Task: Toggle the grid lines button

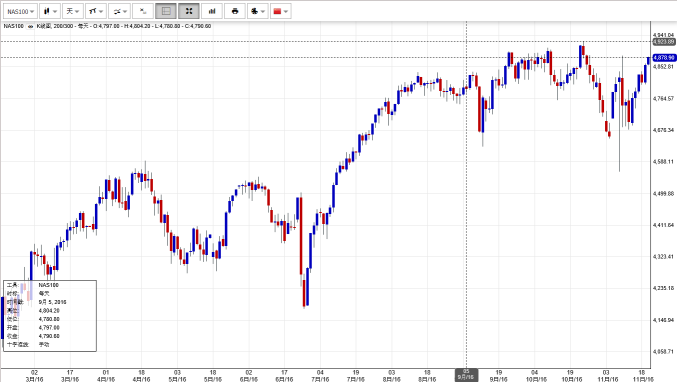Action: pyautogui.click(x=166, y=11)
